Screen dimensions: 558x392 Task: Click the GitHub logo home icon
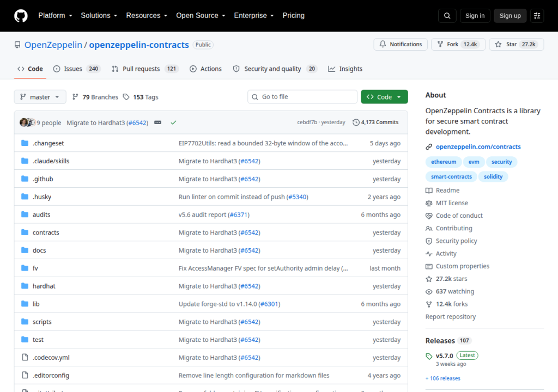coord(21,16)
